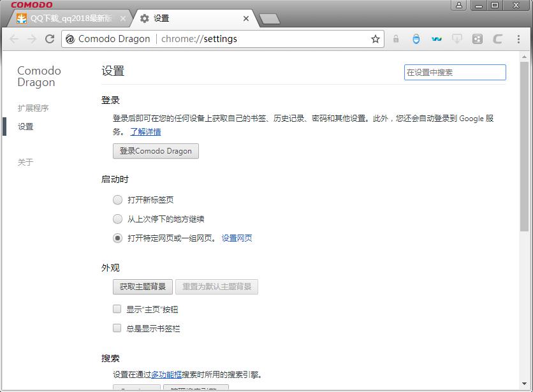Click the 启动时 section heading
Viewport: 533px width, 392px height.
tap(115, 179)
